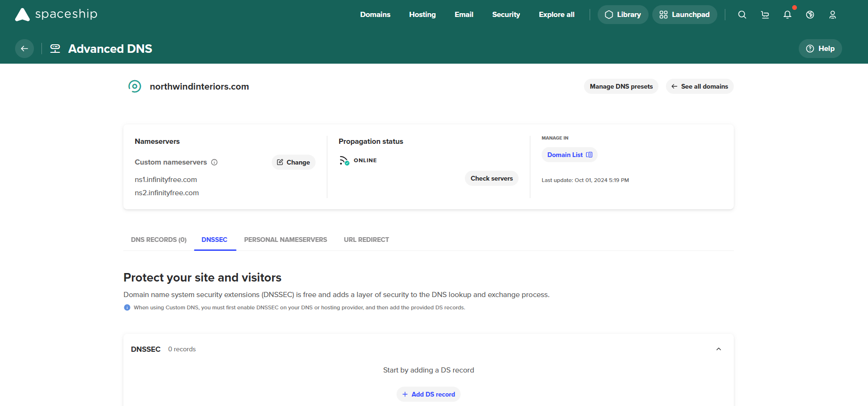Select the URL Redirect tab
Screen dimensions: 868x406
(366, 240)
